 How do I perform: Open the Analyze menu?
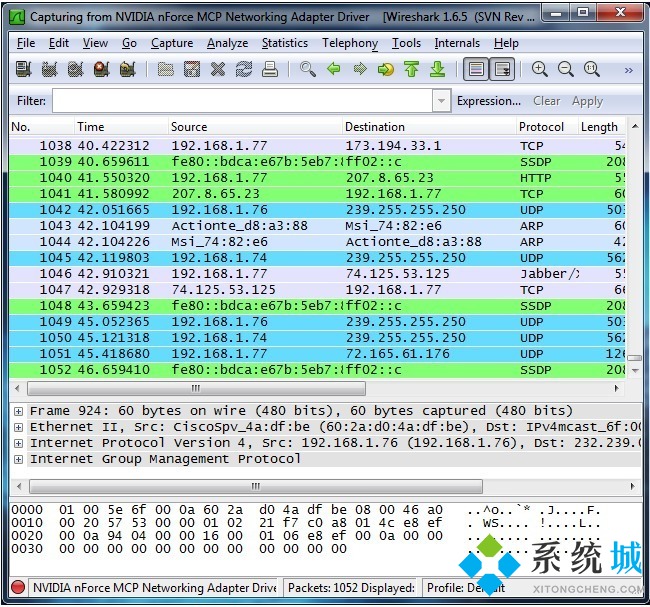[228, 43]
